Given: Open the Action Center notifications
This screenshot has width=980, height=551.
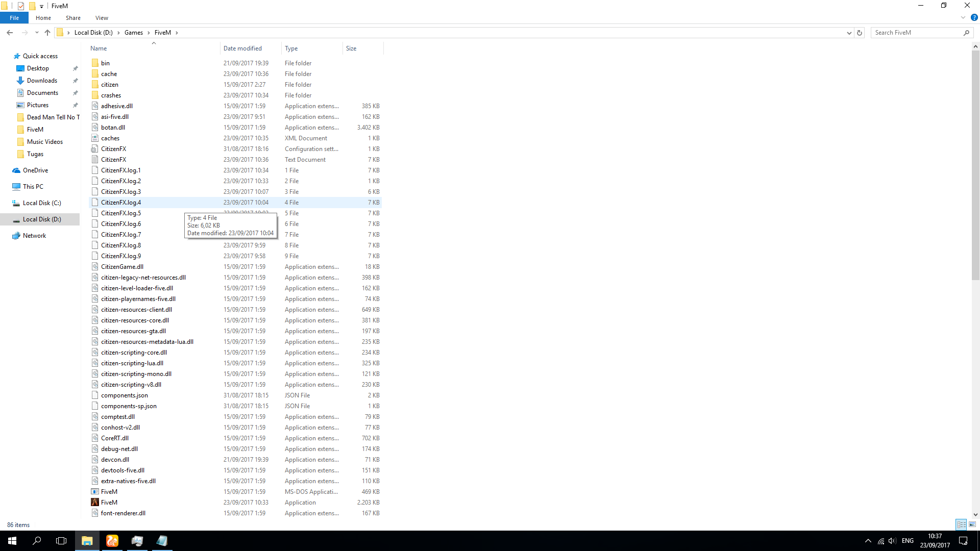Looking at the screenshot, I should pos(963,541).
